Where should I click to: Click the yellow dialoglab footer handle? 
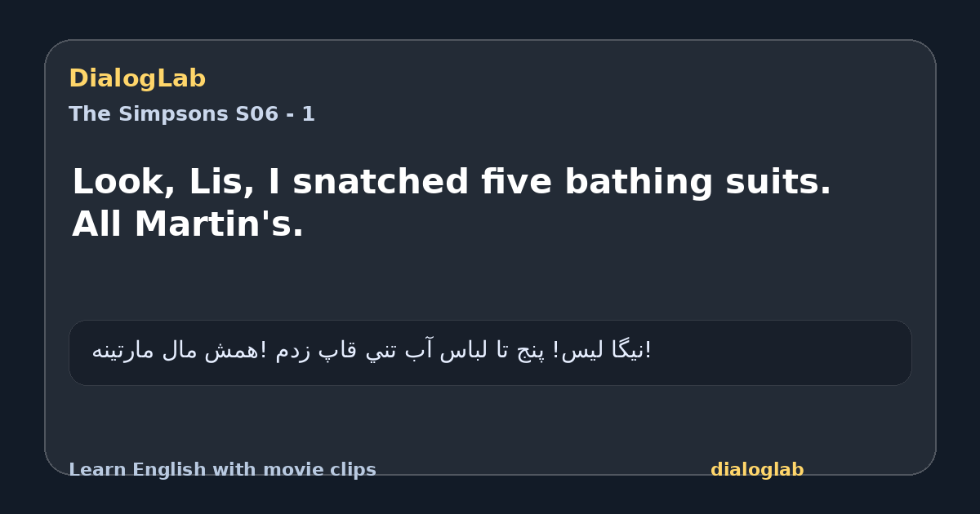[757, 470]
